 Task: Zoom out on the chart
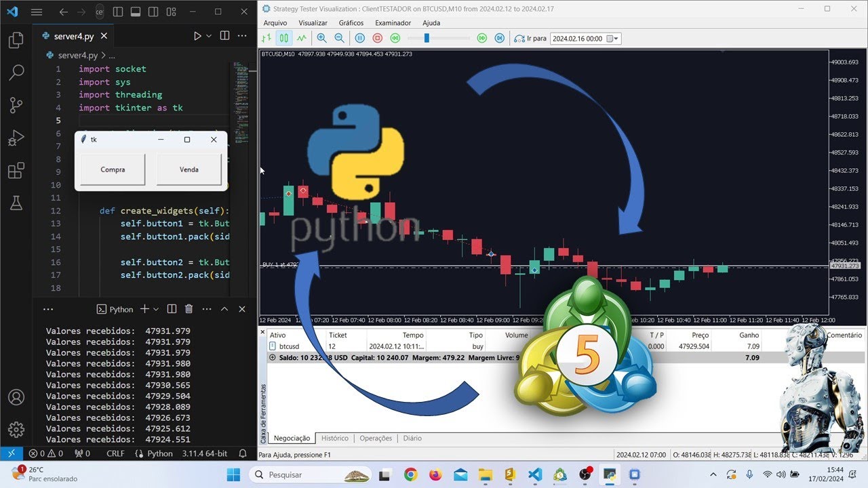point(339,39)
